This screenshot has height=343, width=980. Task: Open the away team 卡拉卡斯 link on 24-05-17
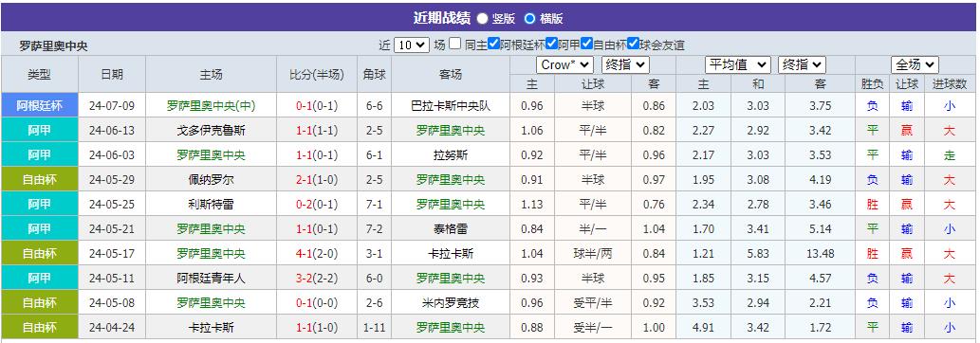(451, 254)
